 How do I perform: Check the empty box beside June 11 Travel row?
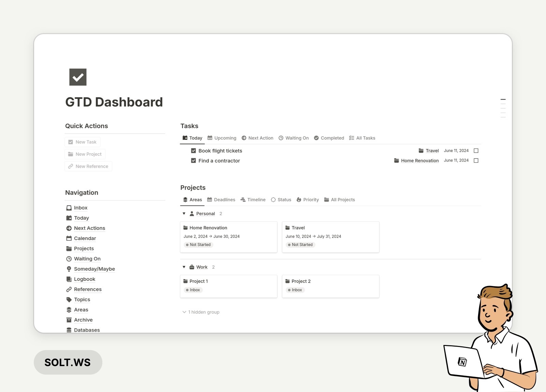[x=476, y=150]
